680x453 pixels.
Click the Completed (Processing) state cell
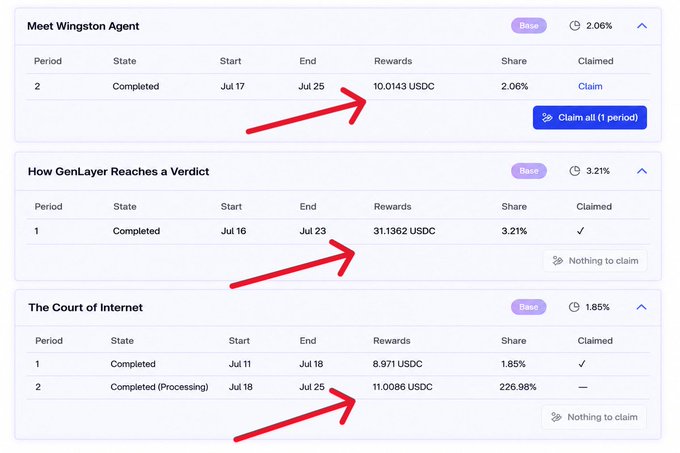159,387
